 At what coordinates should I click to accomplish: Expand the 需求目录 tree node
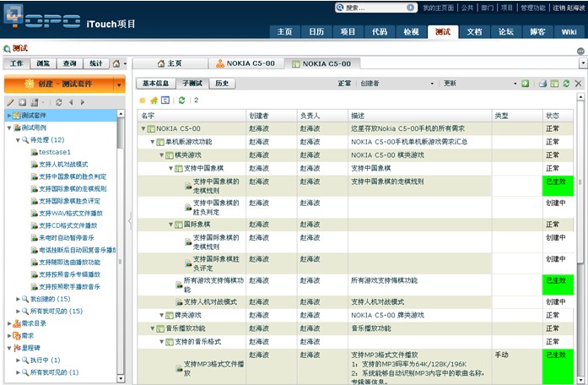[x=9, y=323]
